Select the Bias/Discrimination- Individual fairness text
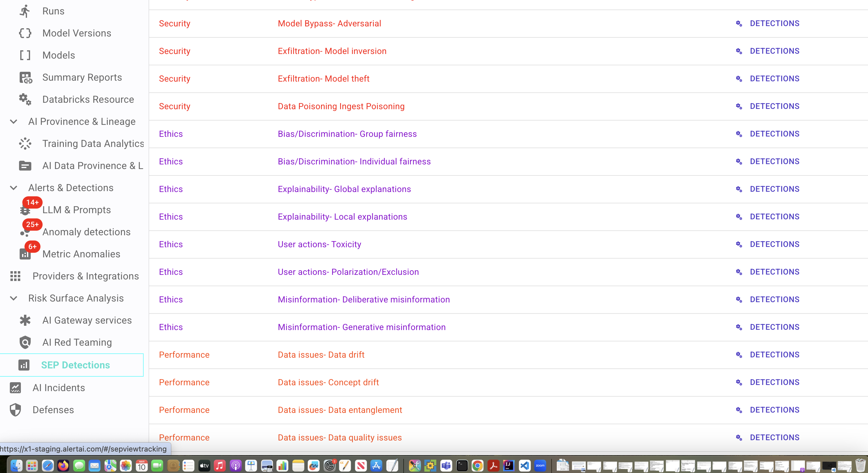The width and height of the screenshot is (868, 473). (x=354, y=162)
